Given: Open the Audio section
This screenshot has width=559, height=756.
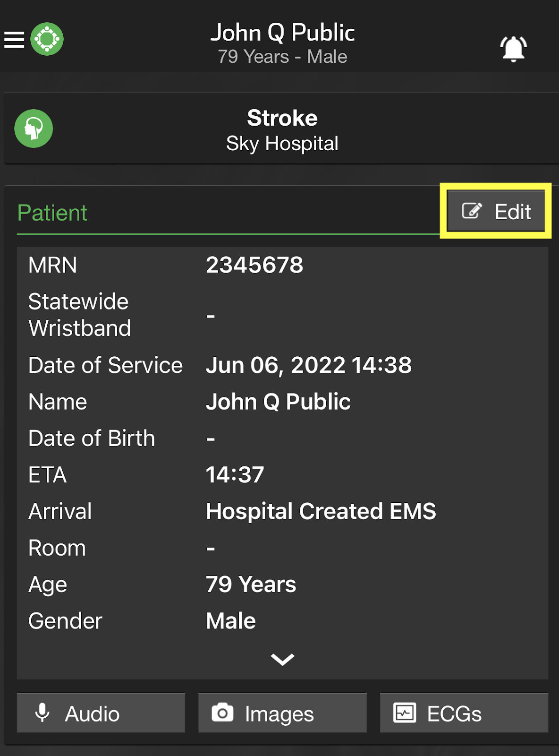Looking at the screenshot, I should pyautogui.click(x=101, y=713).
